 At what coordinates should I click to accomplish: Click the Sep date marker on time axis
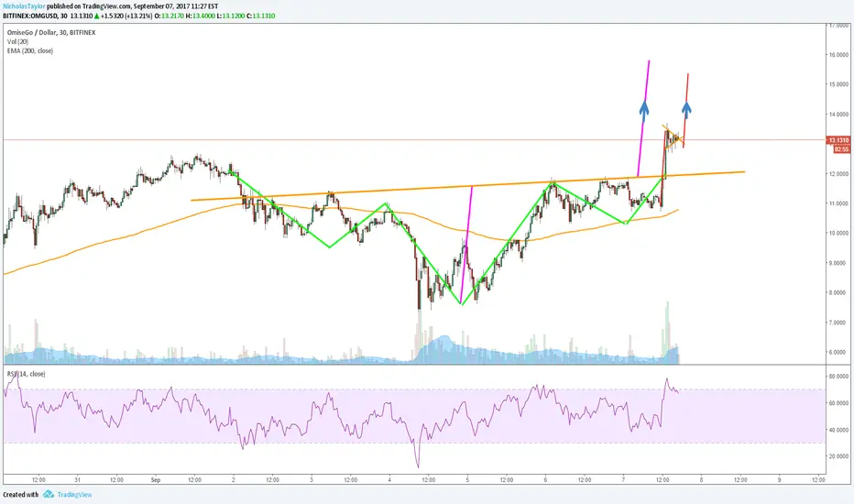156,480
